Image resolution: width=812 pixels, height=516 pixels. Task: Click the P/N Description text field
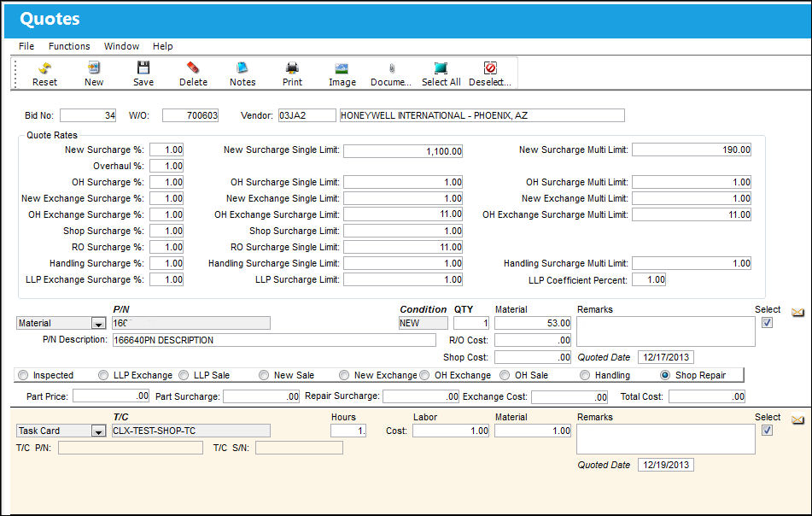274,340
